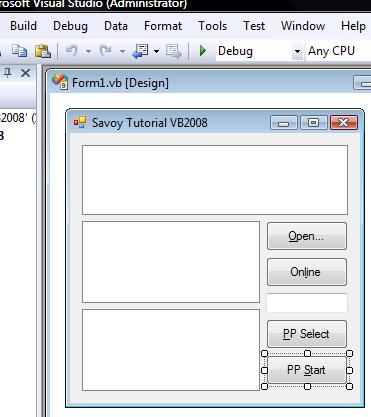This screenshot has width=371, height=417.
Task: Click the Undo arrow icon
Action: [72, 51]
